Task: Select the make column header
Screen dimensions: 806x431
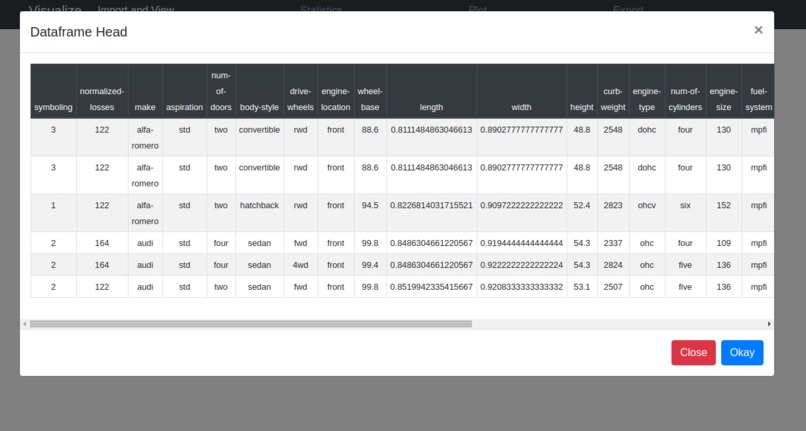Action: click(x=145, y=92)
